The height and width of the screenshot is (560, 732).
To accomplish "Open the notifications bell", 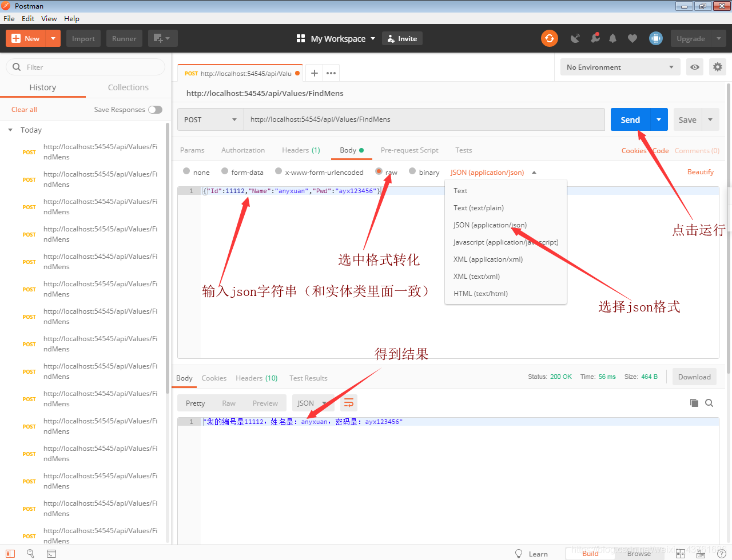I will point(612,38).
